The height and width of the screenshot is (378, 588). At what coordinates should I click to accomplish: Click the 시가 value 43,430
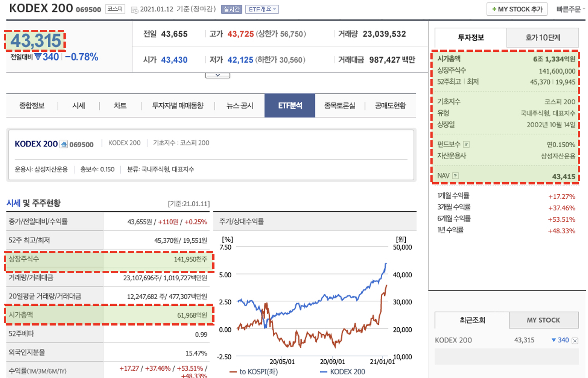point(174,60)
